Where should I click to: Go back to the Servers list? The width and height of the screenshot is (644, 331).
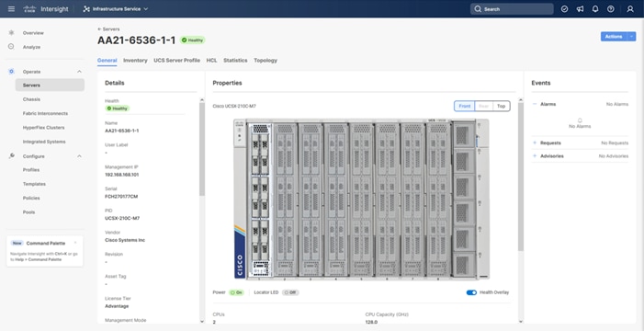pyautogui.click(x=108, y=29)
